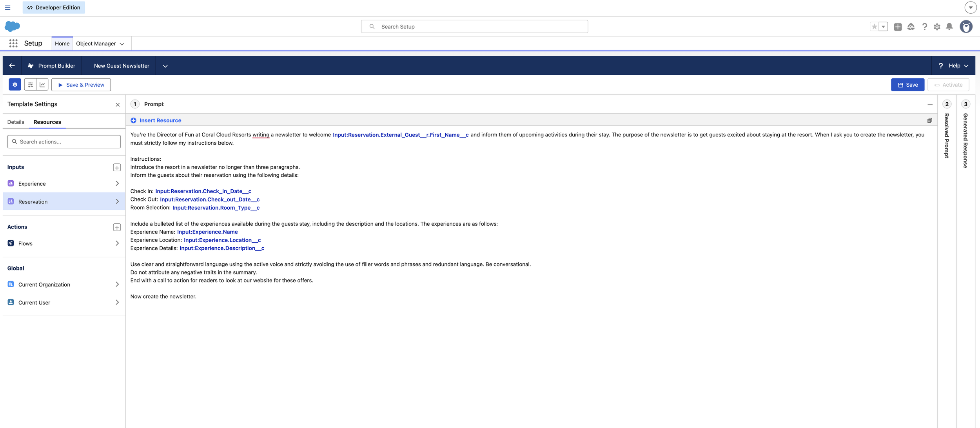Click the back arrow in Prompt Builder
980x428 pixels.
(12, 66)
